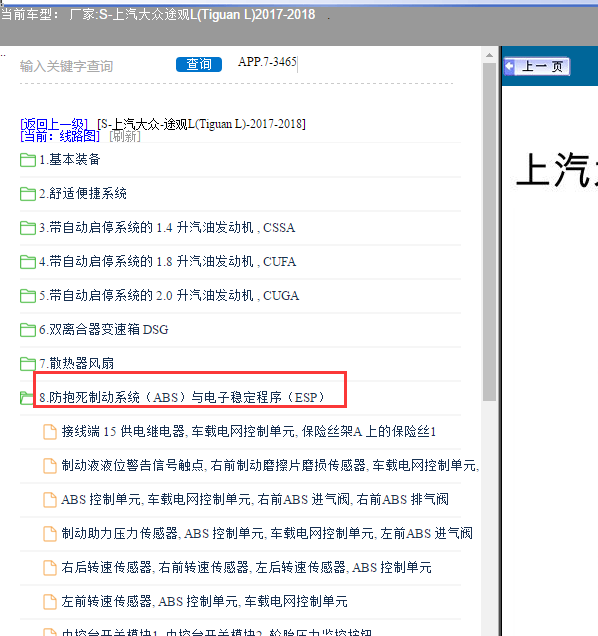Viewport: 598px width, 636px height.
Task: Open 接线端 15 供电继电器 wiring diagram
Action: [x=249, y=431]
